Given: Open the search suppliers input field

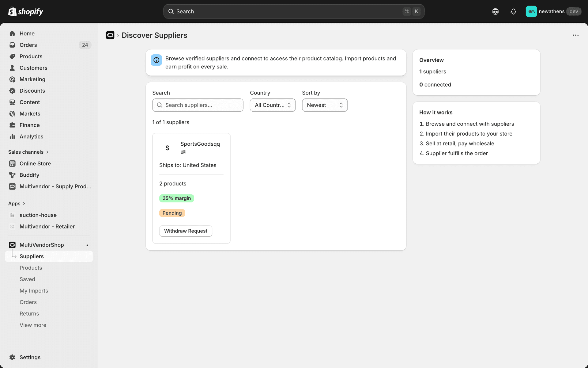Looking at the screenshot, I should click(x=198, y=105).
